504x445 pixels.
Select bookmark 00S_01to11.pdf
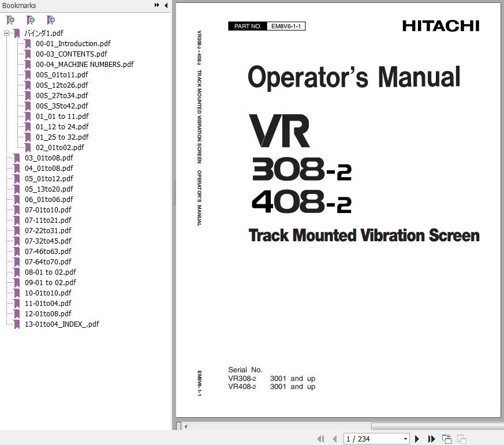(x=62, y=74)
